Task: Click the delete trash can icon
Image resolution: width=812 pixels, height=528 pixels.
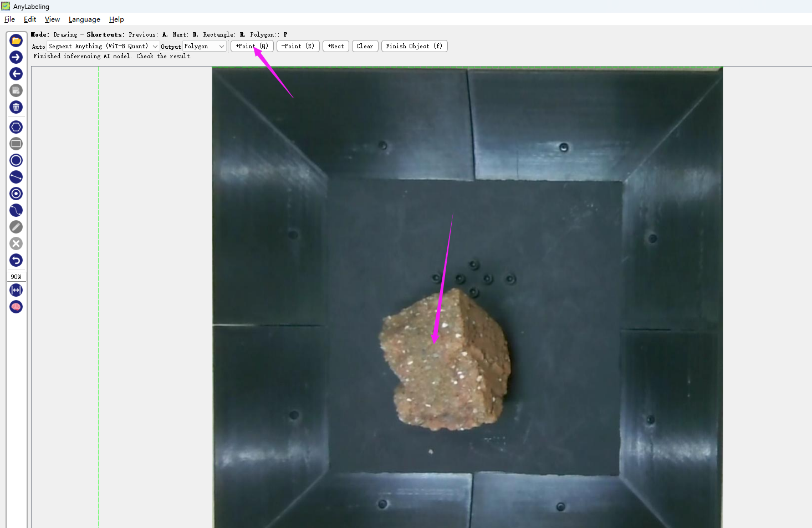Action: point(16,107)
